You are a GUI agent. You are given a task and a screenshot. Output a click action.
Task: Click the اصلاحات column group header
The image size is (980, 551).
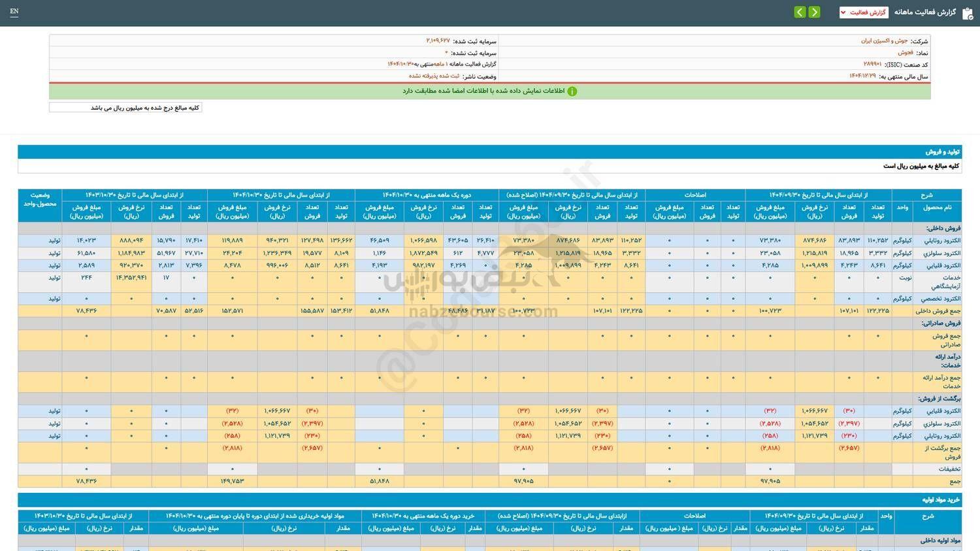[694, 195]
